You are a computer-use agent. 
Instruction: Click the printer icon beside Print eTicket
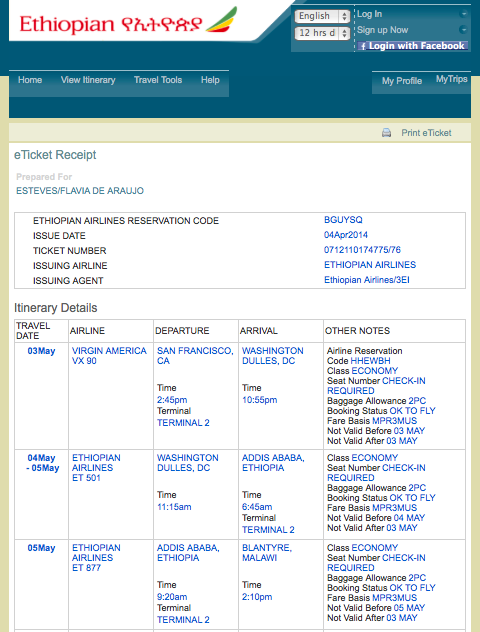point(386,133)
